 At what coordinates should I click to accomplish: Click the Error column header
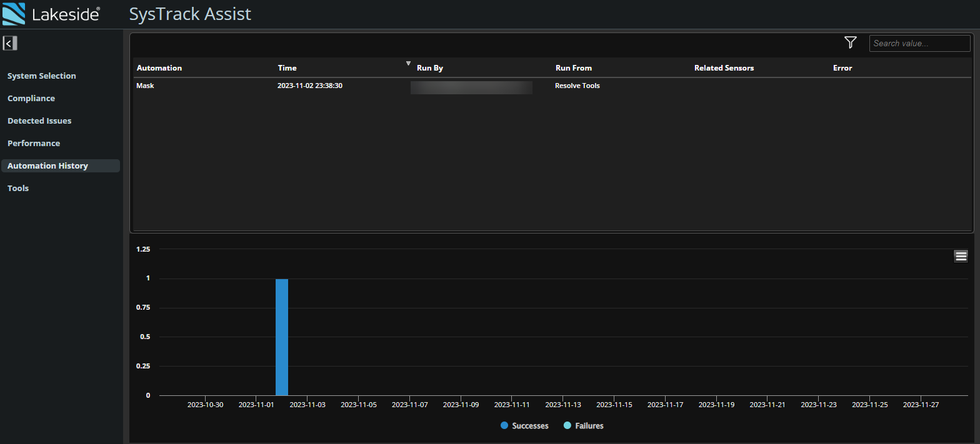coord(842,68)
